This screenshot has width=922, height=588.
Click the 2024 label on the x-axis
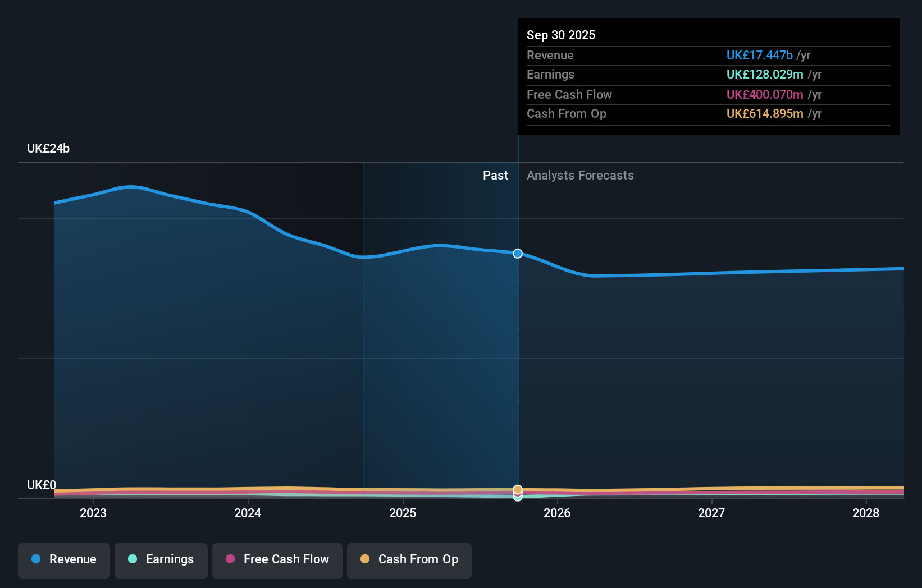pos(248,513)
